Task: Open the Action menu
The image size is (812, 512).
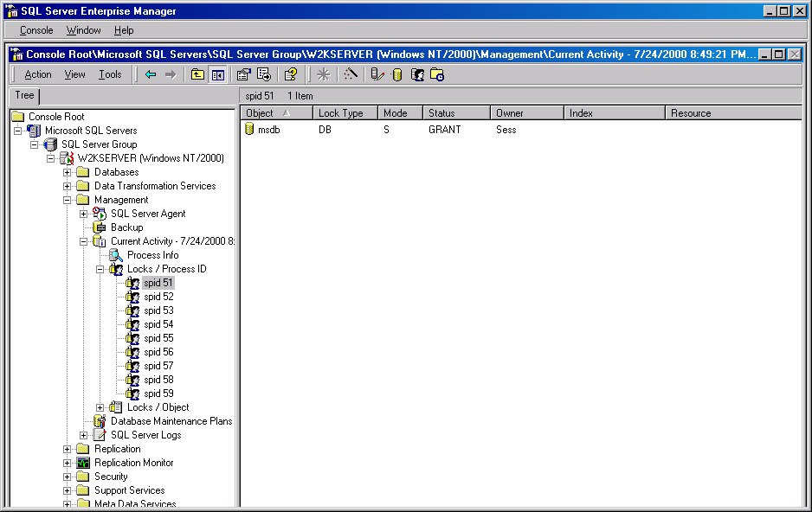Action: click(38, 74)
